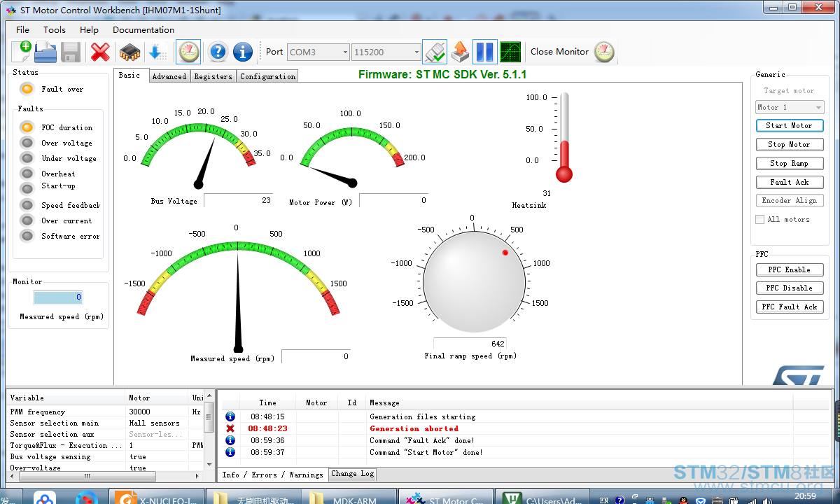Screen dimensions: 840x504
Task: Open Help via the blue question mark icon
Action: click(218, 52)
